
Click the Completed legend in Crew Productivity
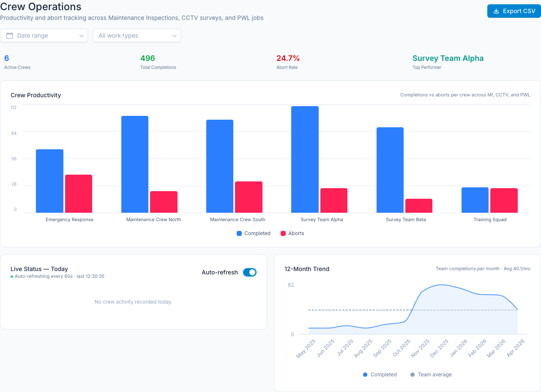(254, 233)
